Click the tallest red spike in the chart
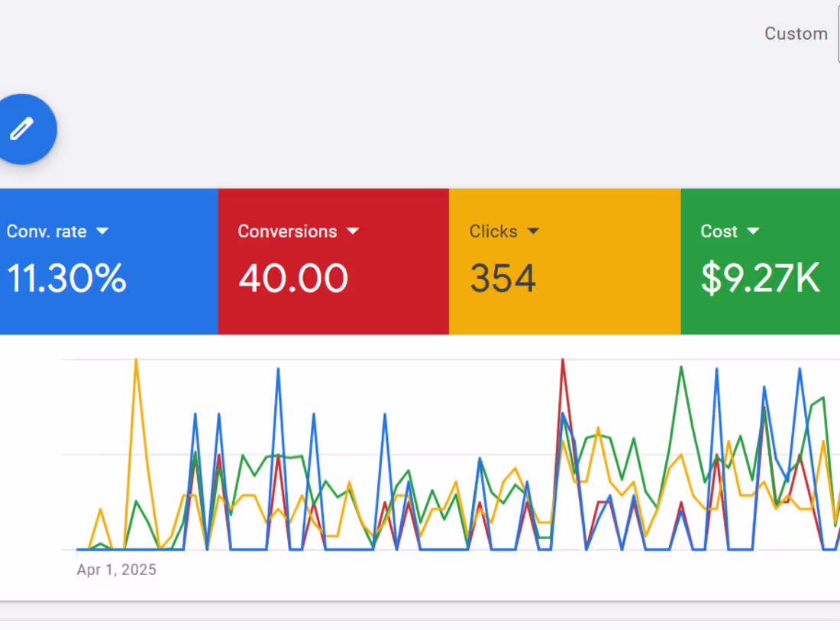 point(563,359)
